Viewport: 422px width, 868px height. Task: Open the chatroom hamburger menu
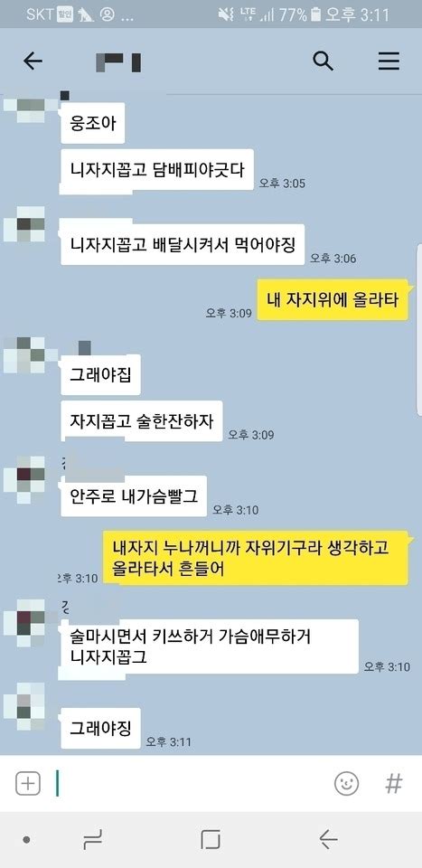(x=389, y=61)
